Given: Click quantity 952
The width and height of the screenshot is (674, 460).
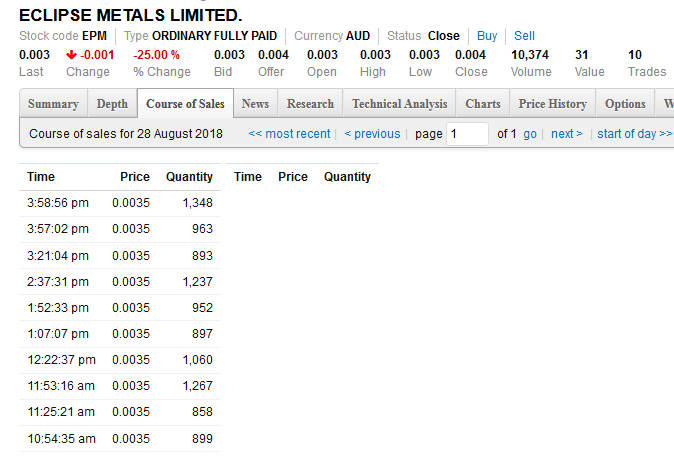Looking at the screenshot, I should (x=202, y=308).
